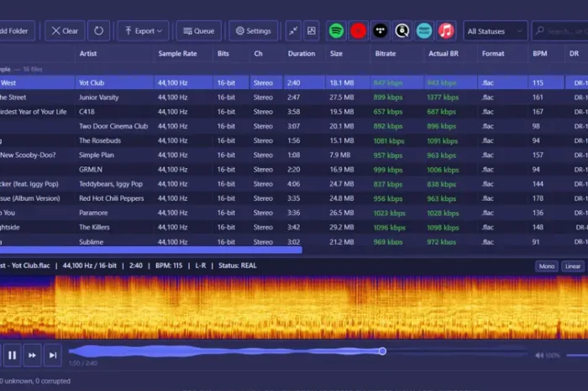
Task: Open the Export dropdown menu
Action: click(x=144, y=31)
